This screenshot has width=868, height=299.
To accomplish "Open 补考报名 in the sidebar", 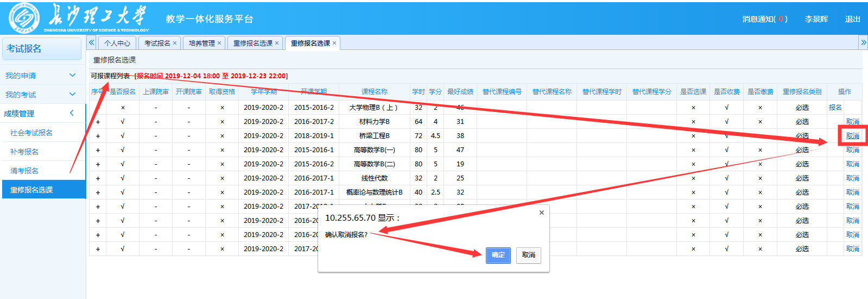I will click(24, 152).
